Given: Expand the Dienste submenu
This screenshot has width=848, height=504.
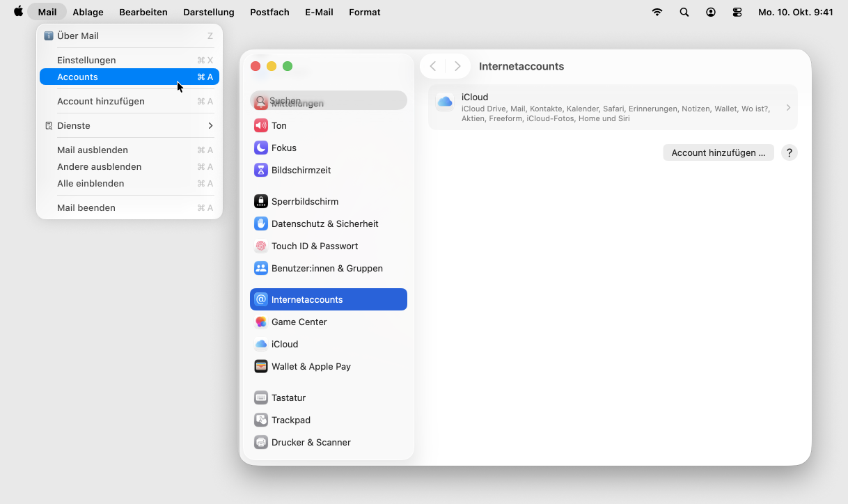Looking at the screenshot, I should pos(210,125).
